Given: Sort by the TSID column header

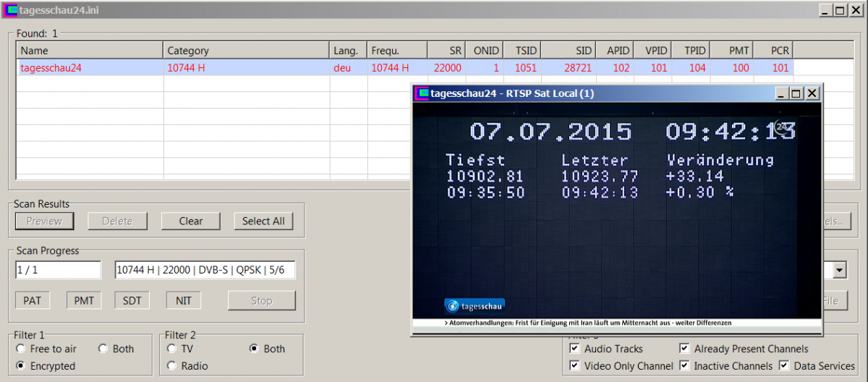Looking at the screenshot, I should pyautogui.click(x=522, y=51).
